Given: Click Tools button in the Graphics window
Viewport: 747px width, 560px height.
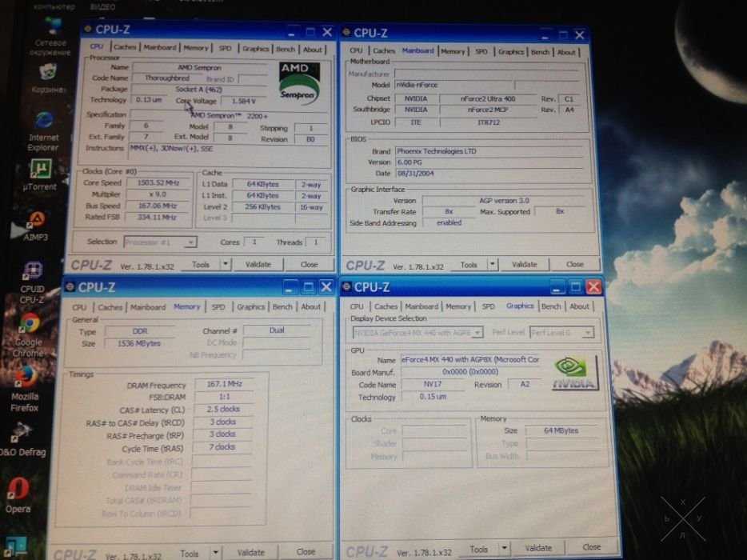Looking at the screenshot, I should 478,549.
